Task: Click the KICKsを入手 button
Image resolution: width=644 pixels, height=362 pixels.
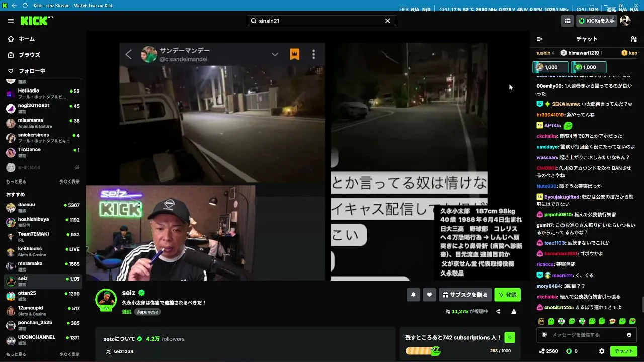Action: [597, 21]
